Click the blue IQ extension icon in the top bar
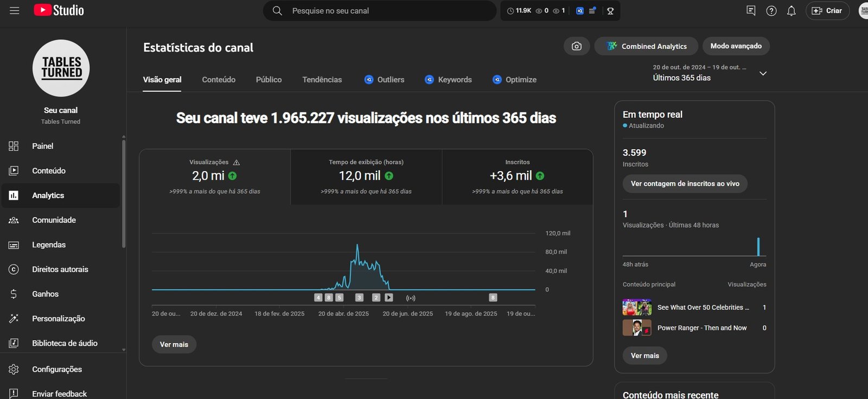This screenshot has height=399, width=868. (x=579, y=11)
